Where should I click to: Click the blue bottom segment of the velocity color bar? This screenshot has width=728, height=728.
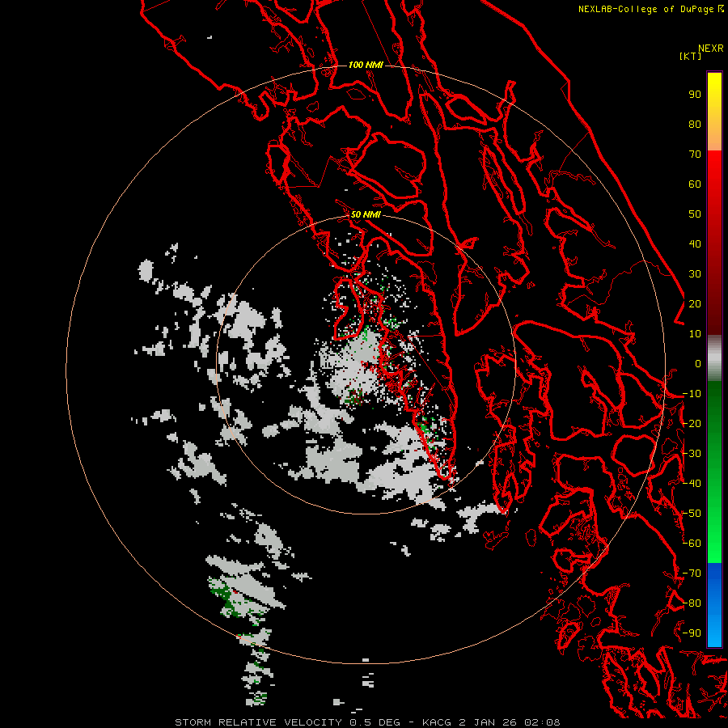(714, 604)
